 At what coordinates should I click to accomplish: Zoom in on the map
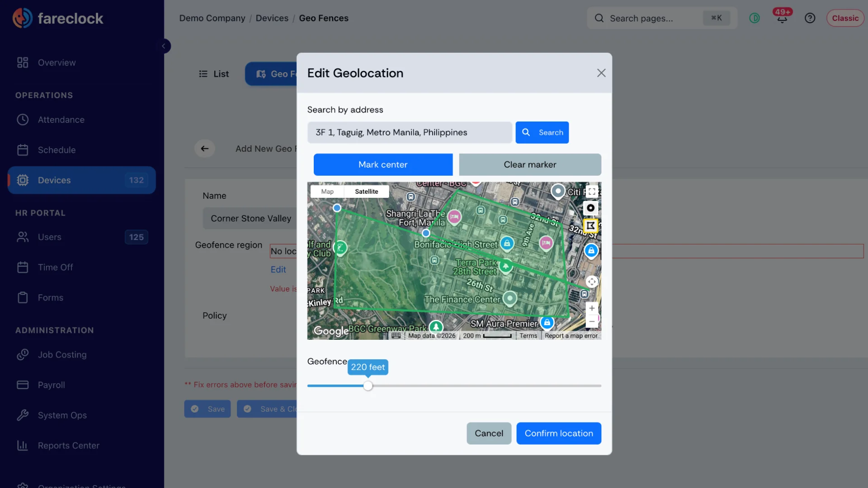click(x=592, y=308)
